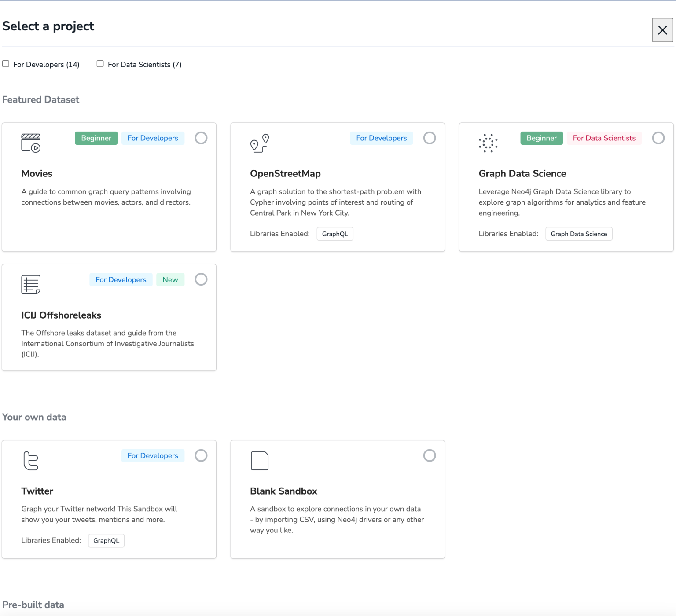676x616 pixels.
Task: Click the New tag on ICIJ card
Action: [x=170, y=279]
